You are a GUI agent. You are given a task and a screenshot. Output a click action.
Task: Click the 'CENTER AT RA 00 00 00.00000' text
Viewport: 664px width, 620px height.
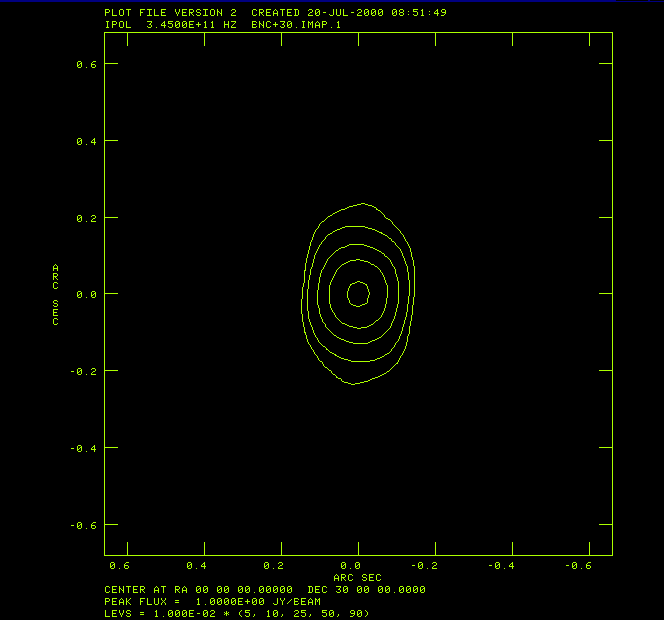pos(198,590)
